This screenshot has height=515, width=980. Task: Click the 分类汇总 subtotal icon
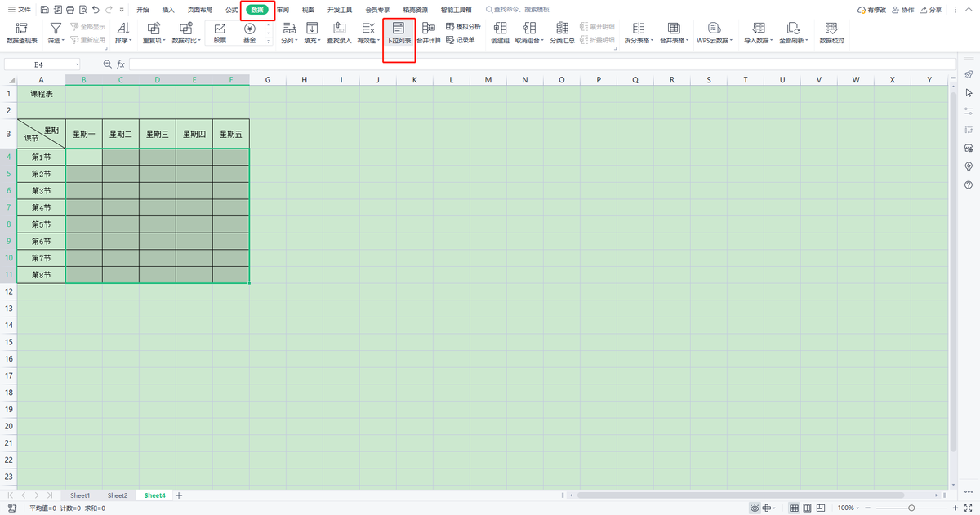click(x=562, y=29)
